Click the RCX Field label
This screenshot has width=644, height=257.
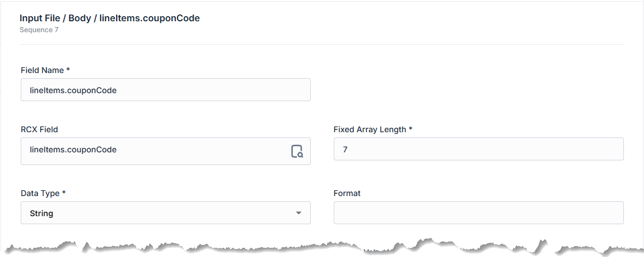[39, 129]
